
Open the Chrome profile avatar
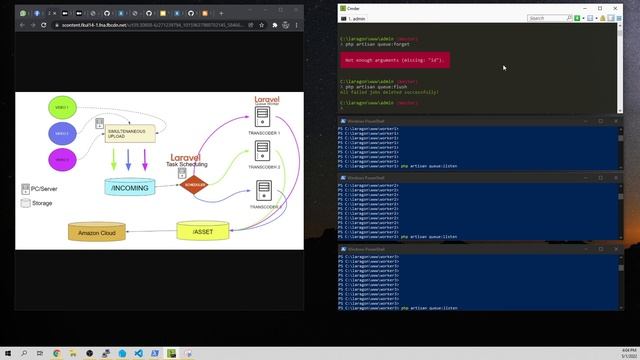coord(286,25)
